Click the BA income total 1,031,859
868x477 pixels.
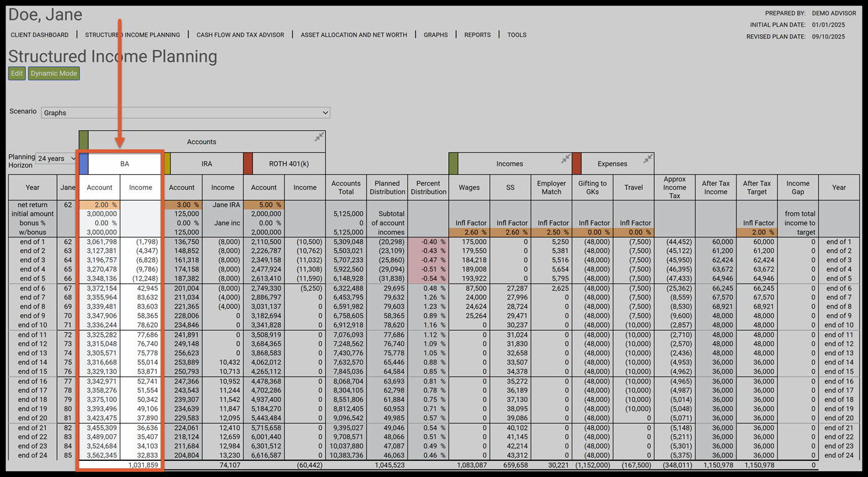[x=143, y=465]
